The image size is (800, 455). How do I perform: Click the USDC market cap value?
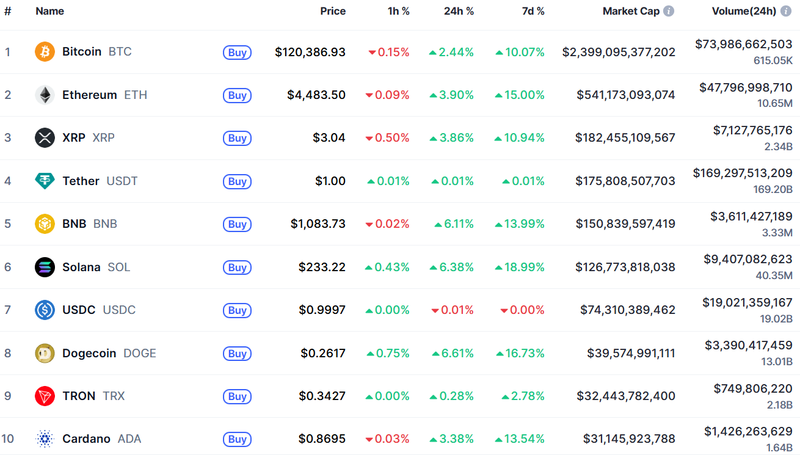pyautogui.click(x=627, y=310)
